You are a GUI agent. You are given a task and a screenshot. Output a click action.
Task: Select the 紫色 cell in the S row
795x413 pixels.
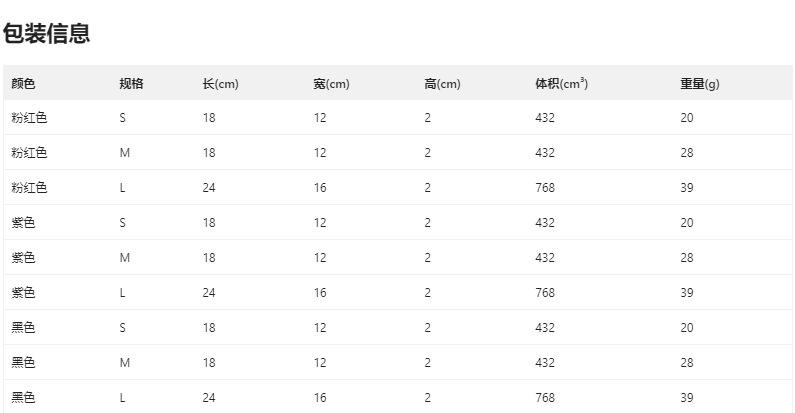[23, 222]
